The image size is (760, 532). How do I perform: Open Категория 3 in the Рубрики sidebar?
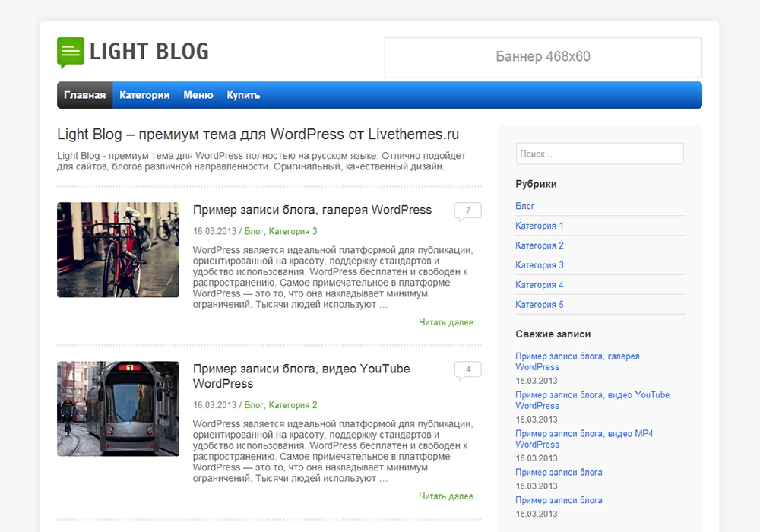[x=540, y=265]
